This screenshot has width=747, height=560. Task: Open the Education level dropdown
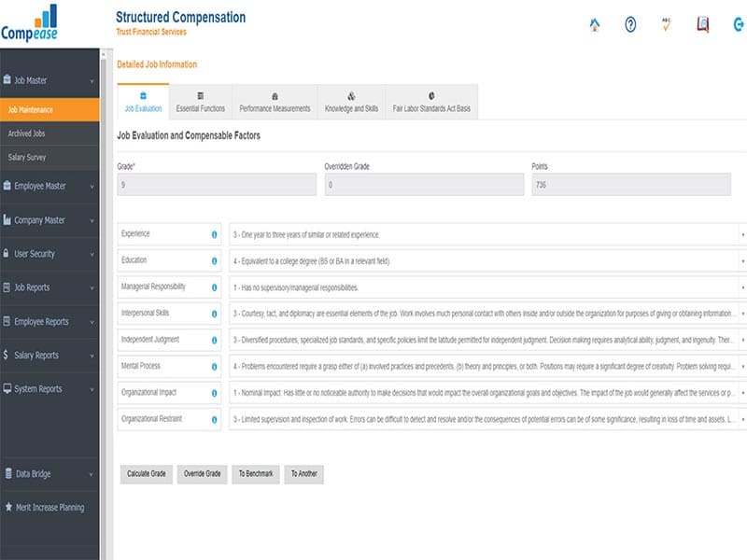click(x=486, y=260)
